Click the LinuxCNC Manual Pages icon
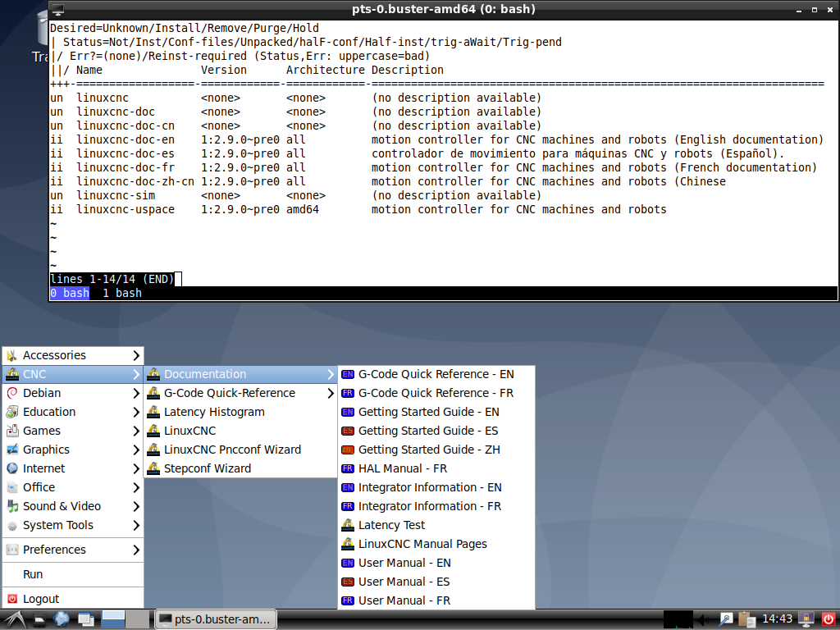This screenshot has width=840, height=630. (348, 544)
